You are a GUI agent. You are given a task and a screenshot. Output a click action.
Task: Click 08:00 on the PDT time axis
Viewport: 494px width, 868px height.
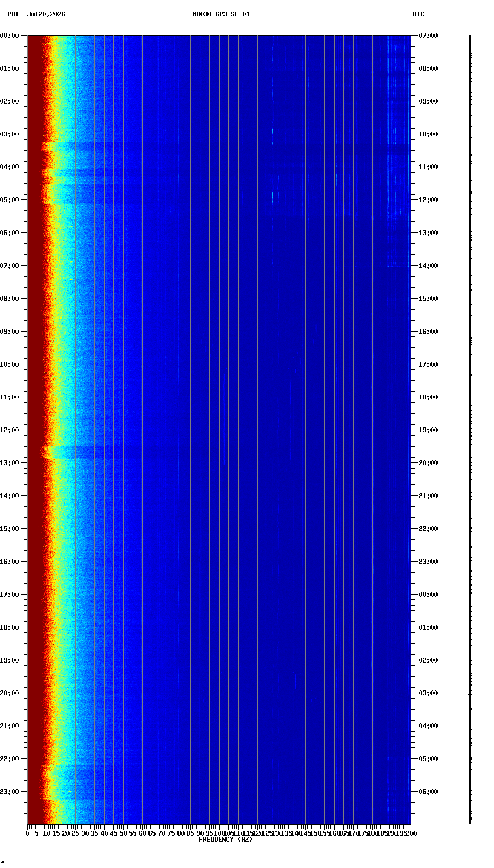(9, 299)
